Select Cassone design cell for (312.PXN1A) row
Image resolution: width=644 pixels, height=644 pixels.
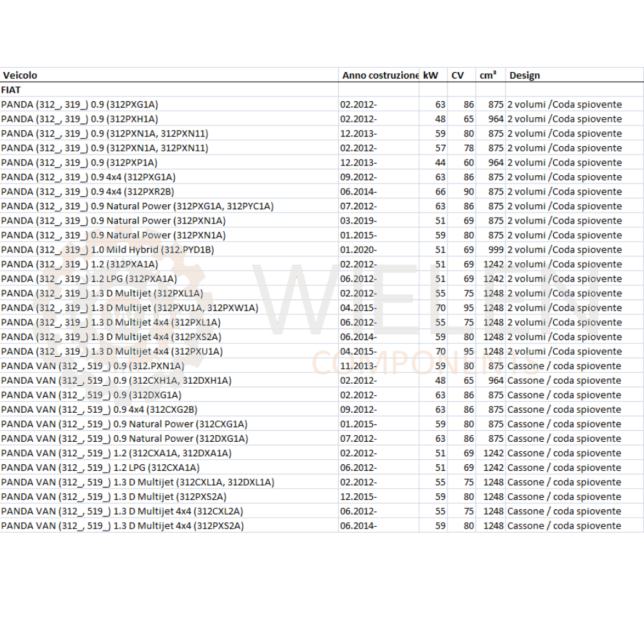(x=574, y=366)
